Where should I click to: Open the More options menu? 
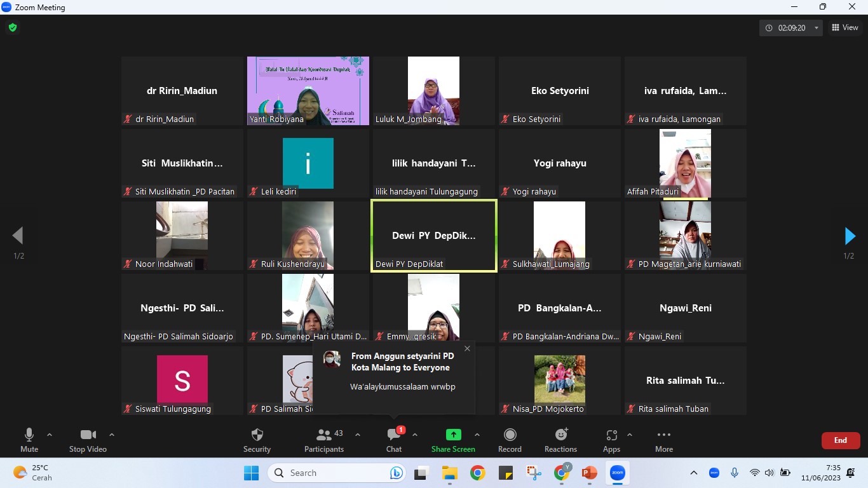pyautogui.click(x=664, y=440)
